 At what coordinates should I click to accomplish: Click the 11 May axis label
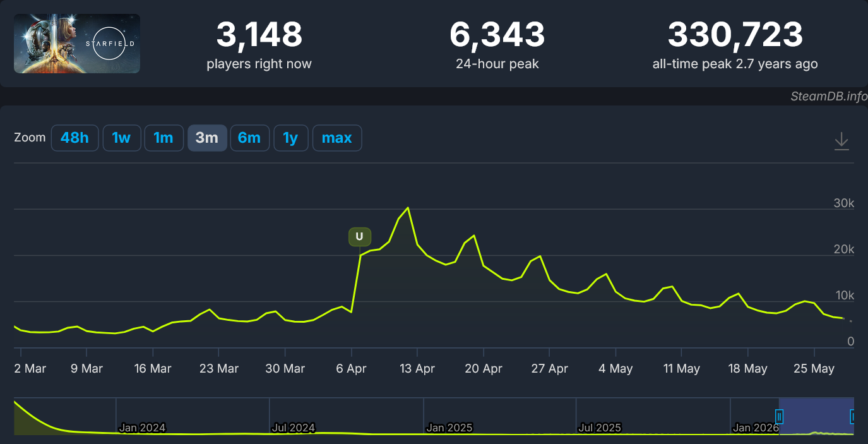point(682,368)
